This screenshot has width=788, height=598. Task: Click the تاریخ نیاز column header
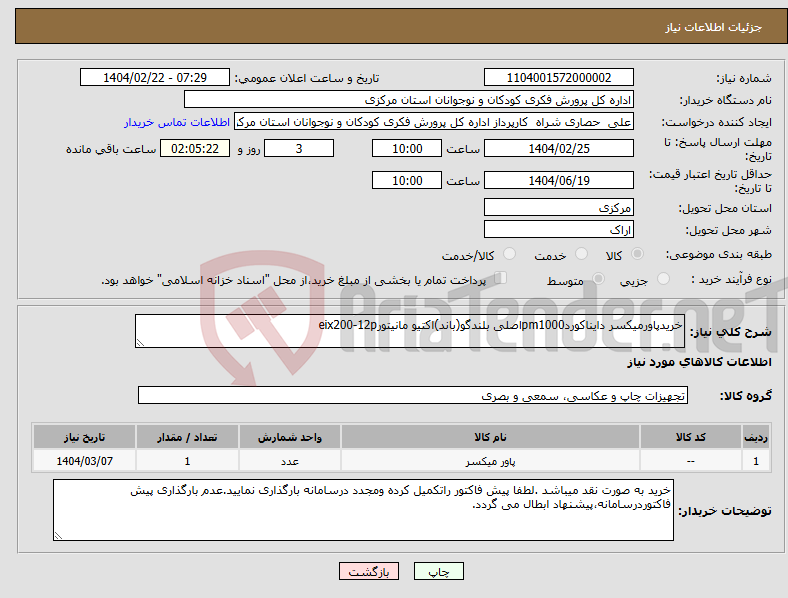[x=84, y=437]
